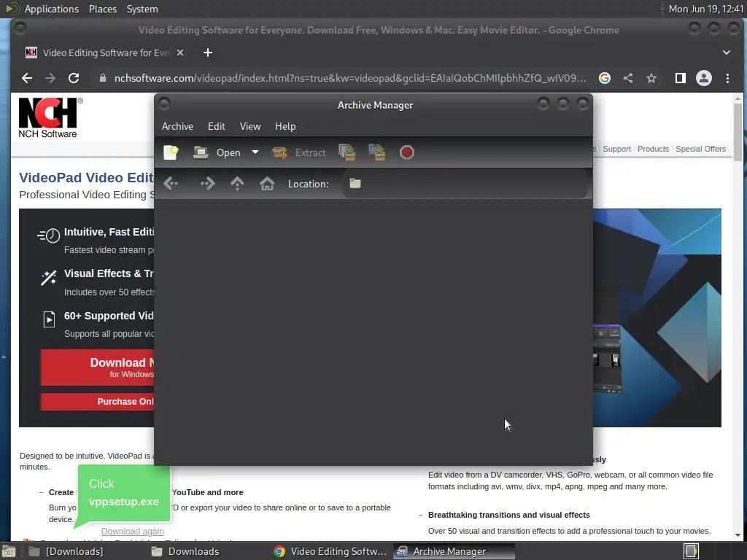Viewport: 747px width, 560px height.
Task: Click the Chrome address bar URL
Action: click(x=350, y=78)
